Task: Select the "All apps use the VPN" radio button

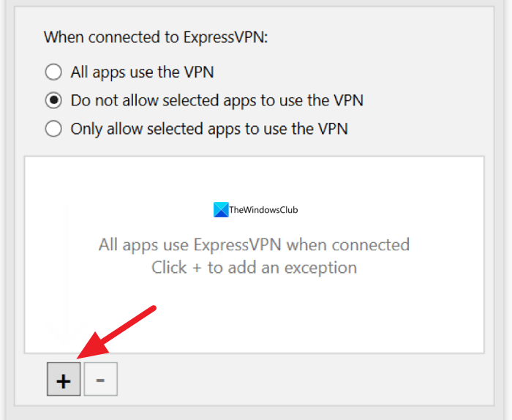Action: click(53, 72)
